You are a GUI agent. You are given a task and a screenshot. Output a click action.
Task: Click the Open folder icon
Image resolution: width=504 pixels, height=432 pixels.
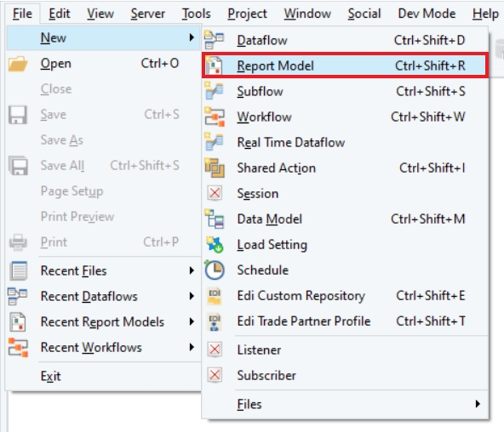(x=18, y=64)
